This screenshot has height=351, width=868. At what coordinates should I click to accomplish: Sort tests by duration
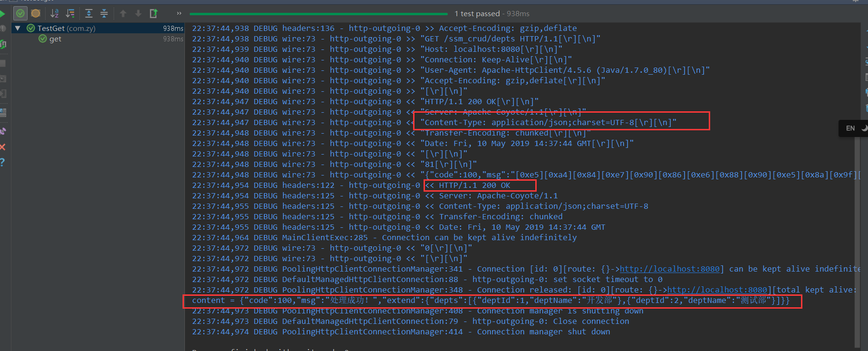[70, 13]
